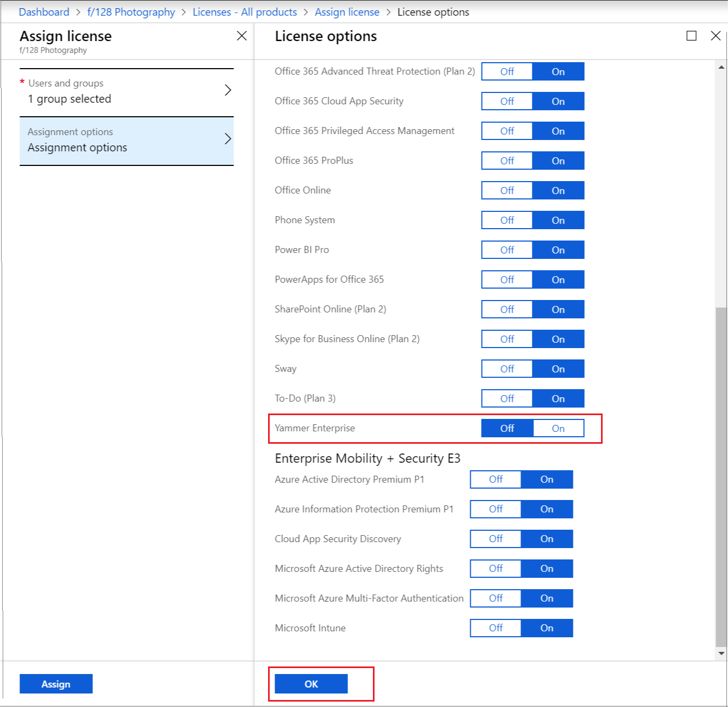Close the License options pane
This screenshot has width=728, height=707.
coord(716,36)
